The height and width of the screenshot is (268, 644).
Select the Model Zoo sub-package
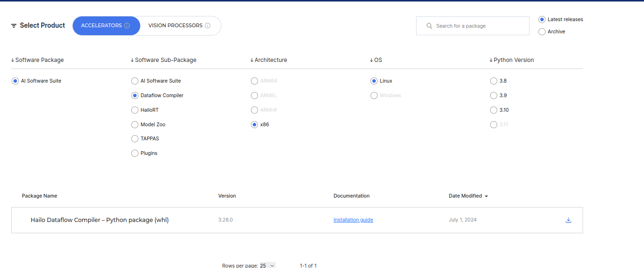click(x=135, y=125)
